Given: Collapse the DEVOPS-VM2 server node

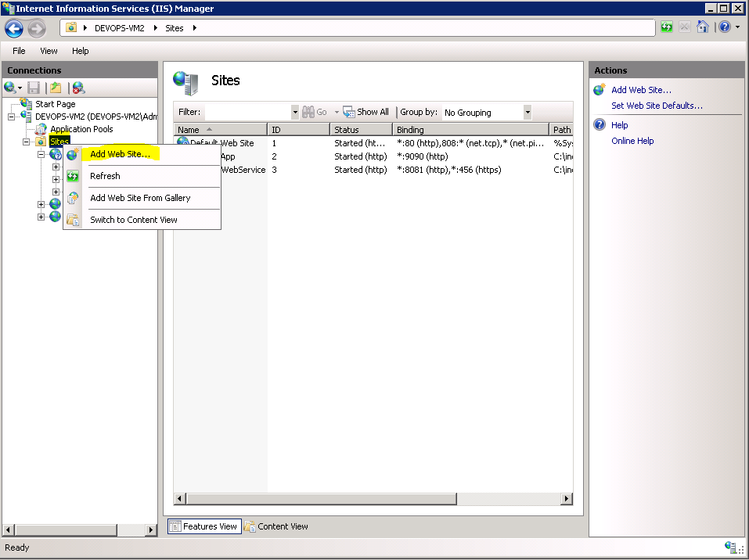Looking at the screenshot, I should [11, 117].
